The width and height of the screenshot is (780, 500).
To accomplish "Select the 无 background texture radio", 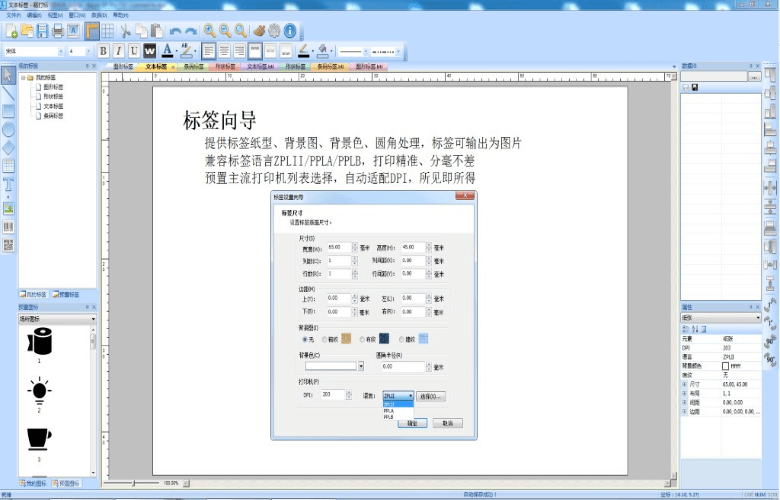I will point(305,339).
